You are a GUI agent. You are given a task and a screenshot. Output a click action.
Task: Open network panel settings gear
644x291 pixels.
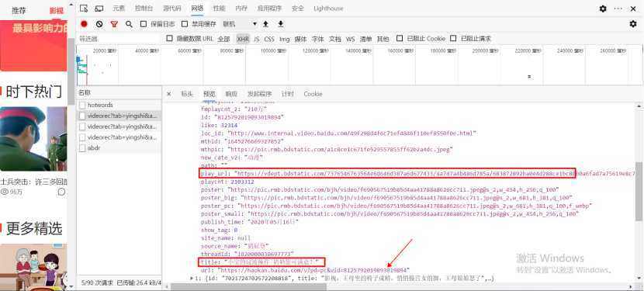(633, 24)
